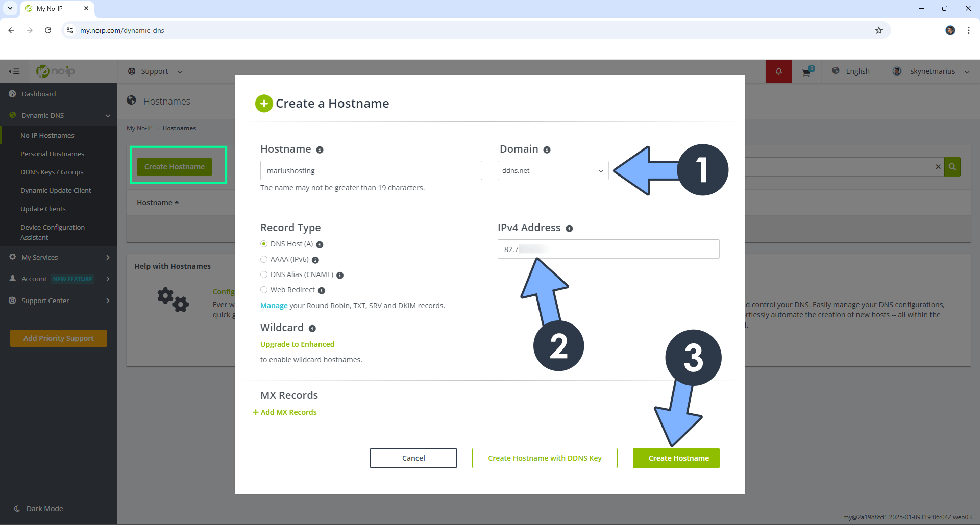
Task: Click green Create Hostname dialog button
Action: pyautogui.click(x=676, y=458)
